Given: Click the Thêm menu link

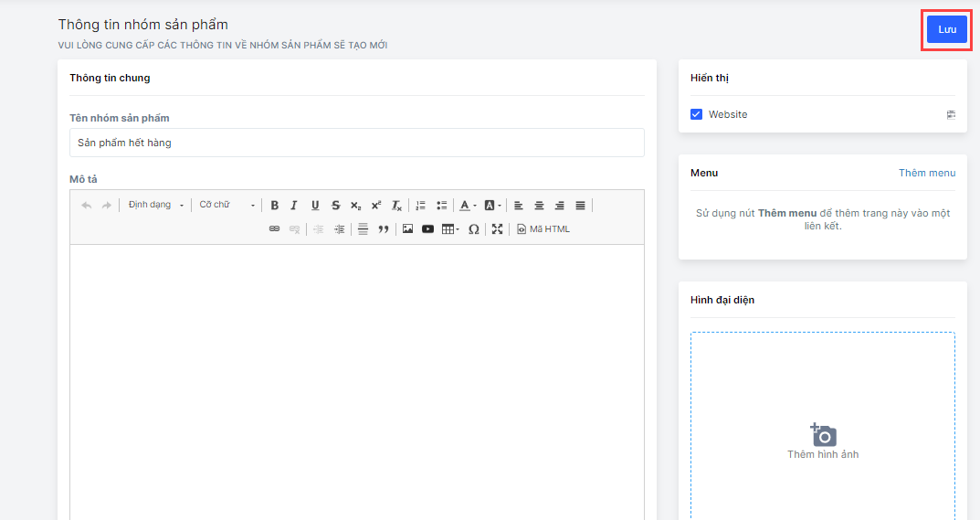Looking at the screenshot, I should 926,173.
